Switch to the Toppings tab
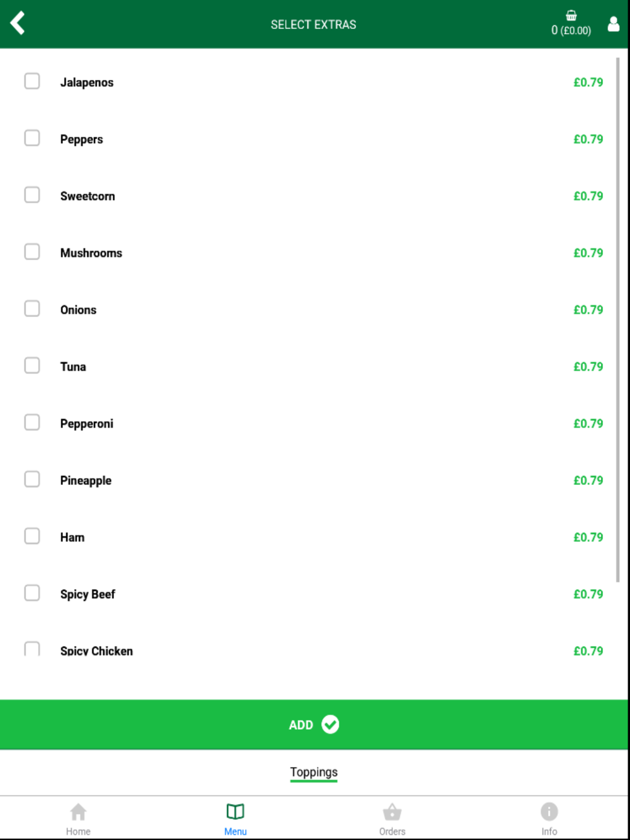This screenshot has height=840, width=630. pos(314,773)
